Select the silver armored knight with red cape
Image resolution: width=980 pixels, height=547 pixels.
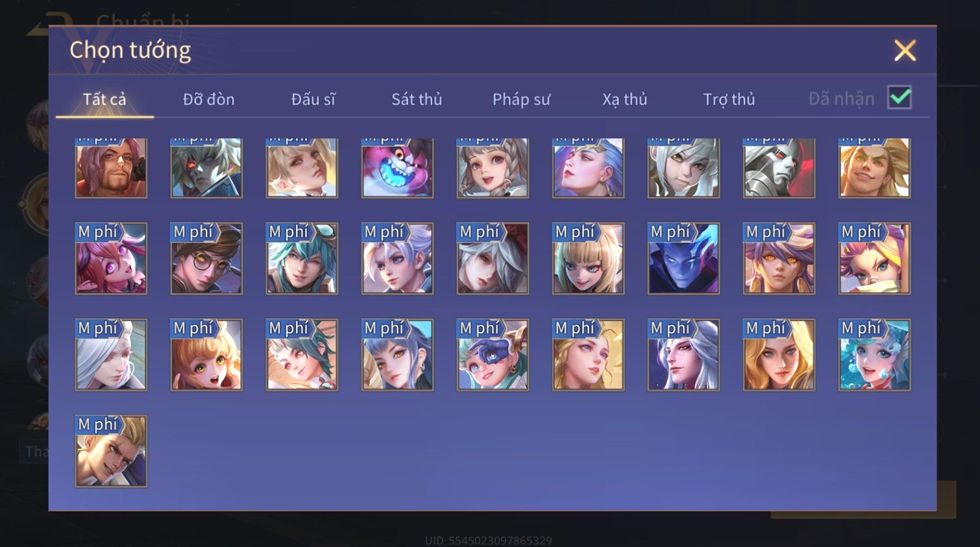(779, 167)
